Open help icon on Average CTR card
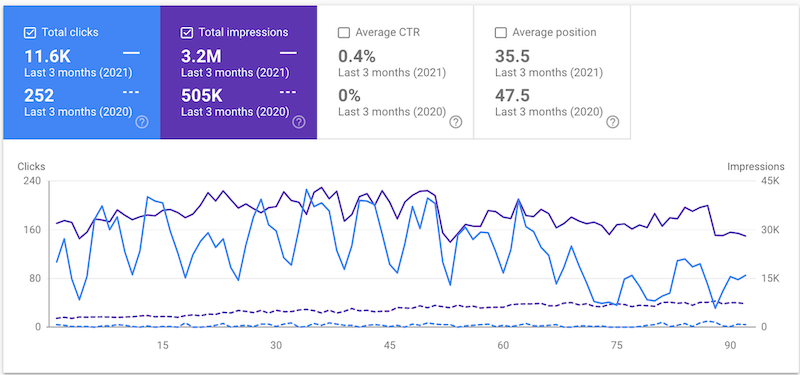 (456, 122)
